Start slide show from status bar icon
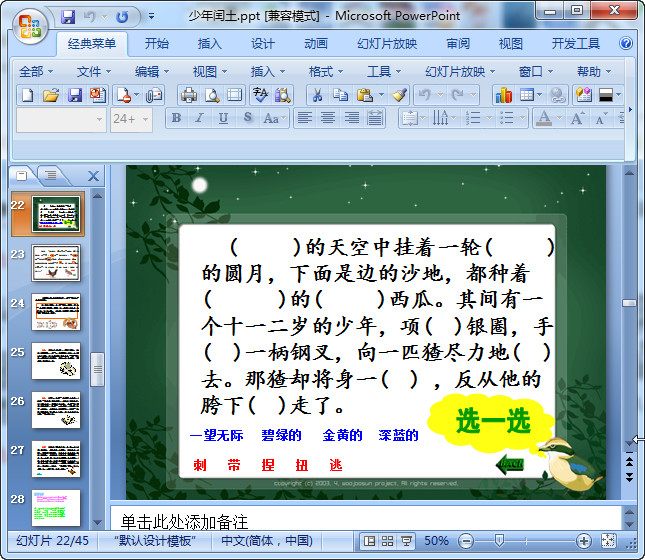 [x=406, y=541]
